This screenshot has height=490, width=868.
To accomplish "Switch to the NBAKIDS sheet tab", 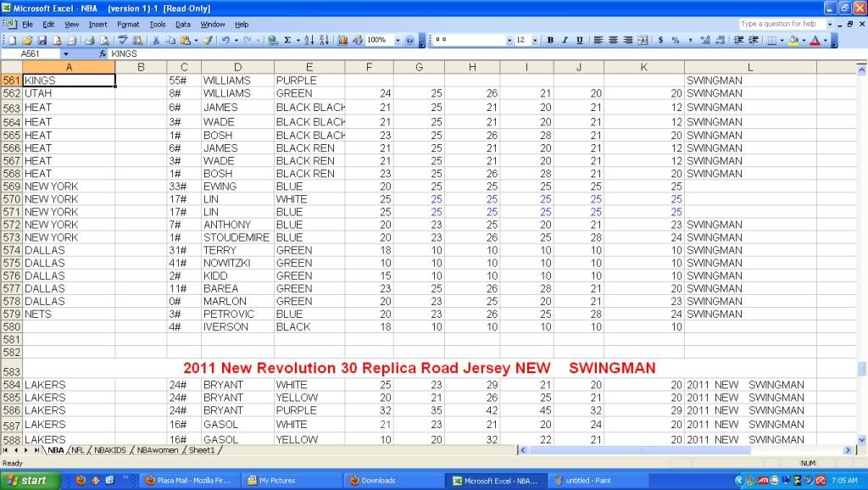I will (x=109, y=450).
